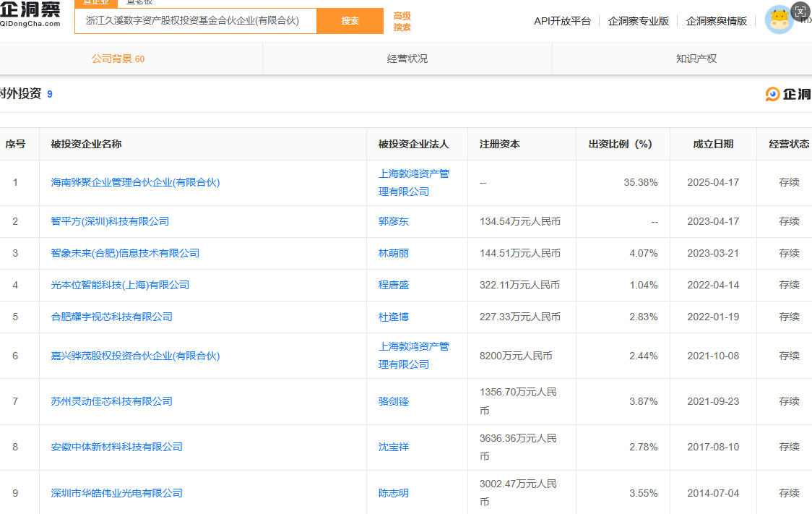Screen dimensions: 812x514
Task: Switch to 经营状况 tab
Action: pyautogui.click(x=407, y=59)
